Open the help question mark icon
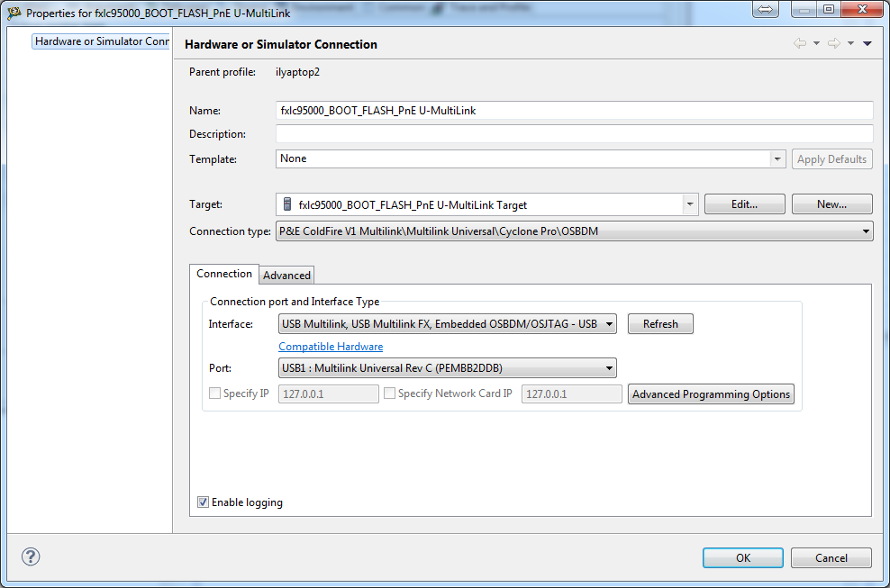Screen dimensions: 890x588 pyautogui.click(x=31, y=556)
